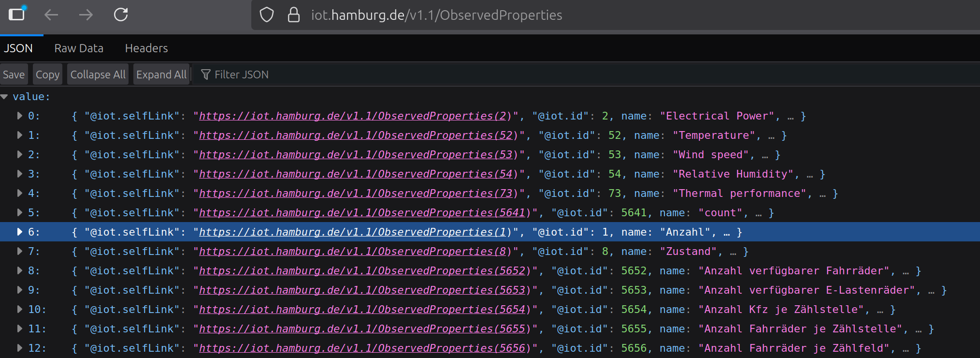The height and width of the screenshot is (358, 980).
Task: Click the Filter JSON input field
Action: (x=338, y=75)
